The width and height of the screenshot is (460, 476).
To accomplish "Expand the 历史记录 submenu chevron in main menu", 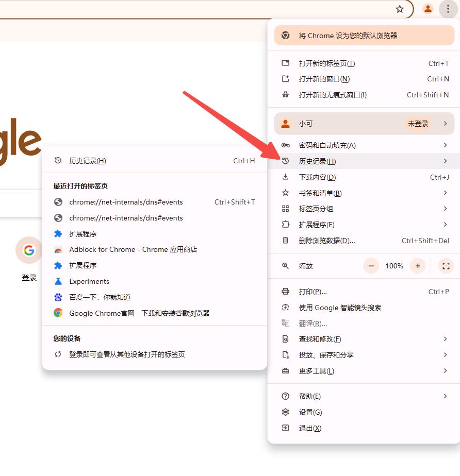I will click(x=445, y=161).
